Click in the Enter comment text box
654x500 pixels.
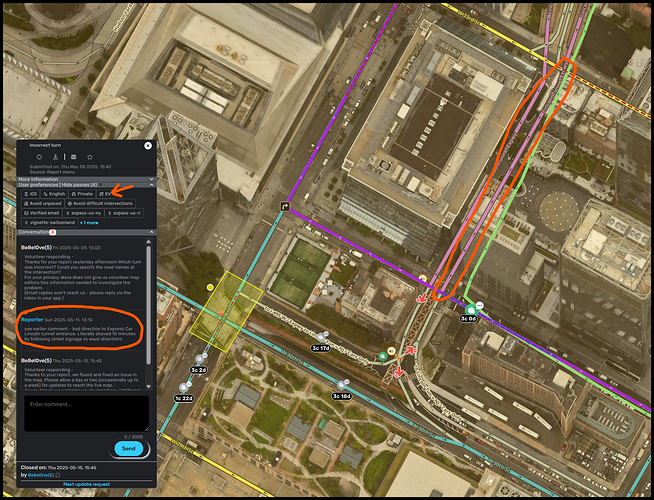pos(85,411)
